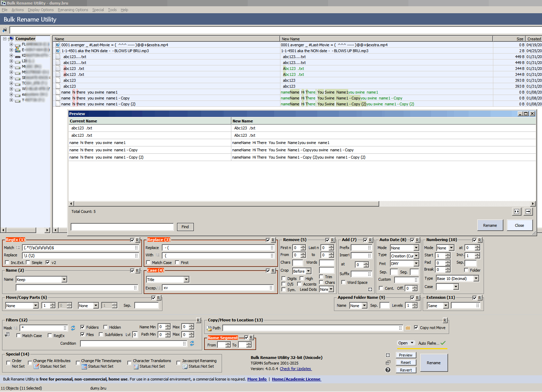Click the R reset button of Replace (3)
Screen dimensions: 542x392
coord(273,240)
